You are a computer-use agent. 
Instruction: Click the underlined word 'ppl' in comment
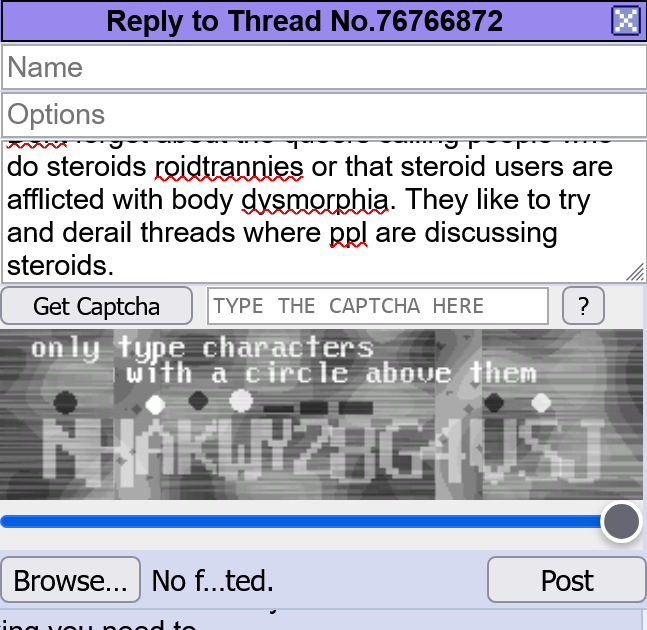point(348,234)
